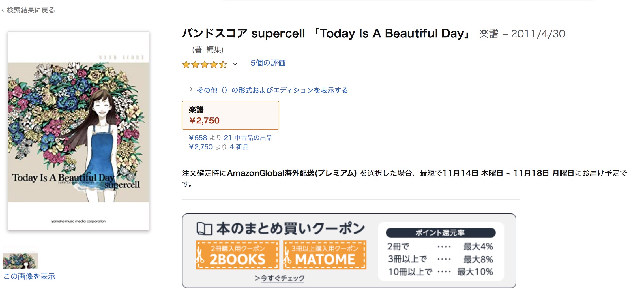Open the rating breakdown dropdown arrow

(x=235, y=64)
